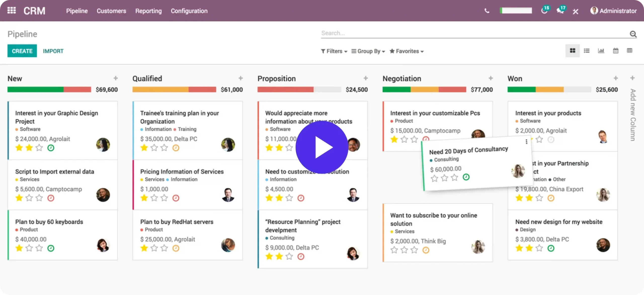Expand the Filters dropdown
This screenshot has height=295, width=644.
334,51
